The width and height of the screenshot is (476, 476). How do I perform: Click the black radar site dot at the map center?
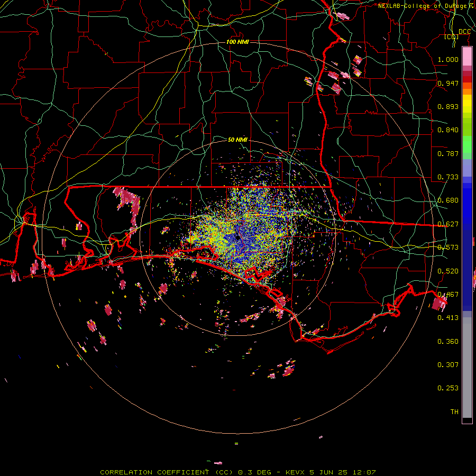tap(237, 237)
